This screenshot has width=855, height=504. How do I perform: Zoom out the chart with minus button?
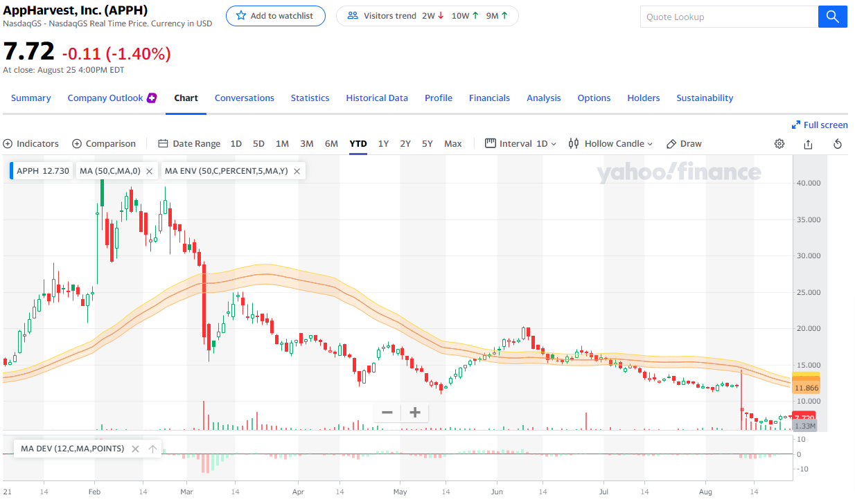click(387, 413)
